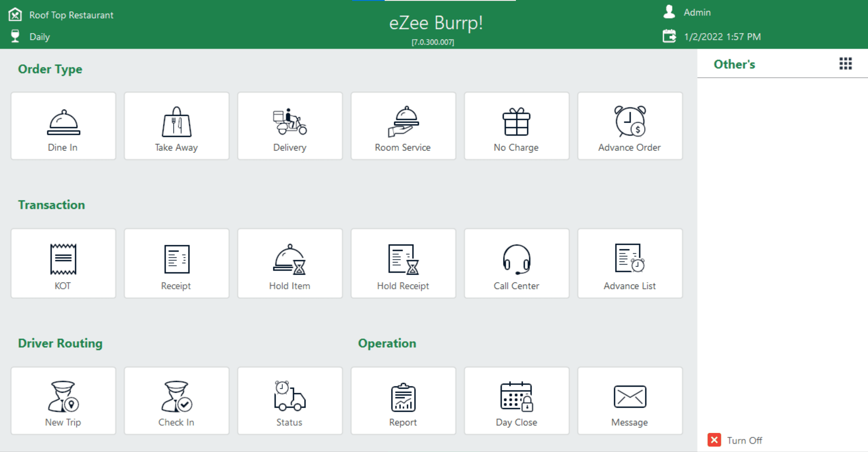The height and width of the screenshot is (452, 868).
Task: Click the 1/2/2022 1:57 PM timestamp
Action: (722, 37)
